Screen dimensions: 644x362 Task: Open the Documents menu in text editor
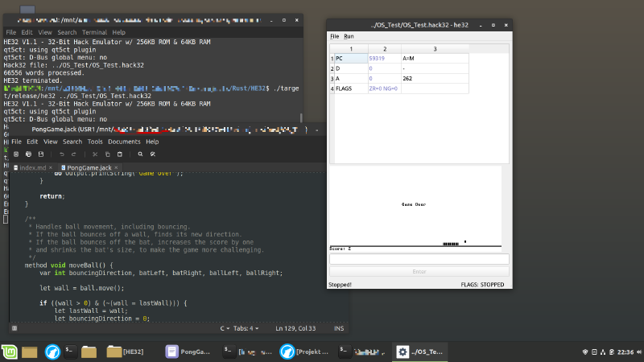pyautogui.click(x=124, y=142)
